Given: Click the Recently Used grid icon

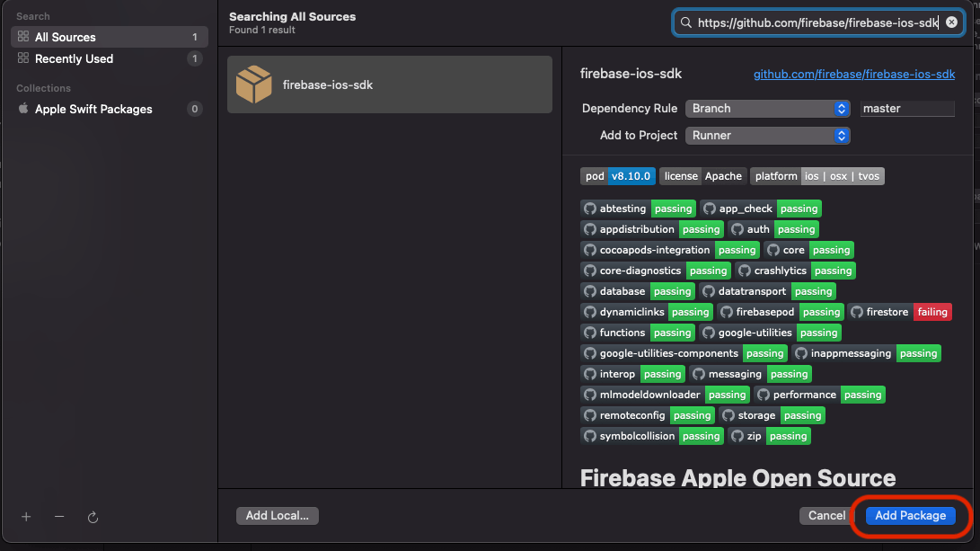Looking at the screenshot, I should 23,58.
